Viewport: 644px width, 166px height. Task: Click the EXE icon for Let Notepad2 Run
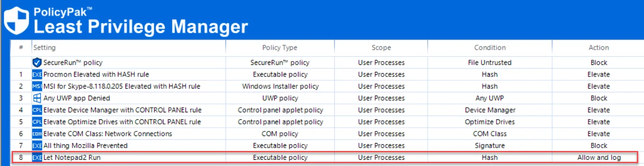point(37,158)
